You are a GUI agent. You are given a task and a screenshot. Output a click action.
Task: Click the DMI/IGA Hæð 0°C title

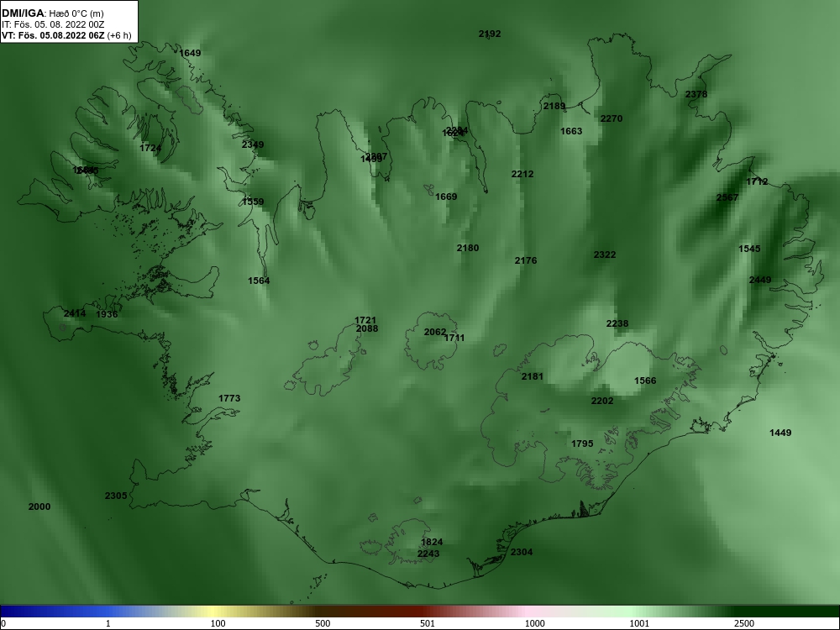pos(52,13)
